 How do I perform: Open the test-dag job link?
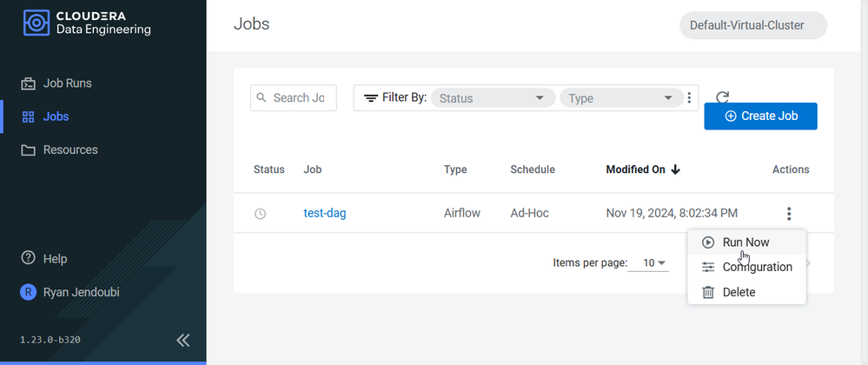[325, 213]
